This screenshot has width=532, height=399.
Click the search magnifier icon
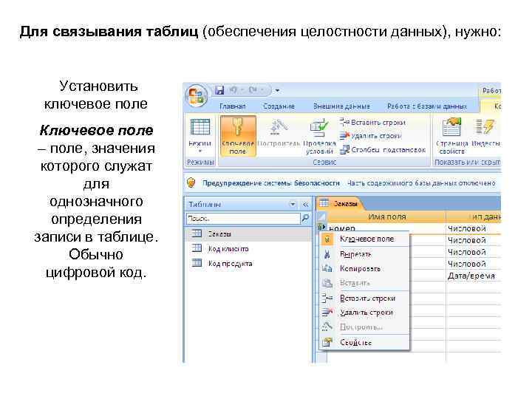[x=305, y=218]
